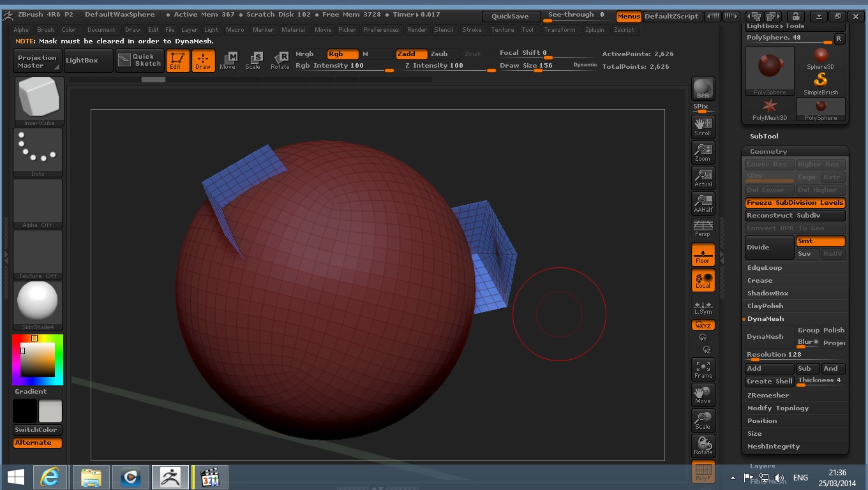Open the Alpha menu

21,29
